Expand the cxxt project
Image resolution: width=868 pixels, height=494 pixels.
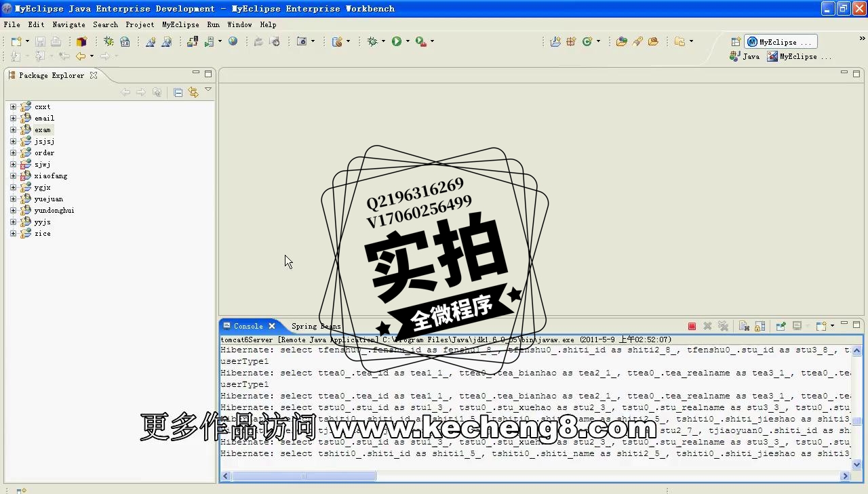click(x=13, y=106)
